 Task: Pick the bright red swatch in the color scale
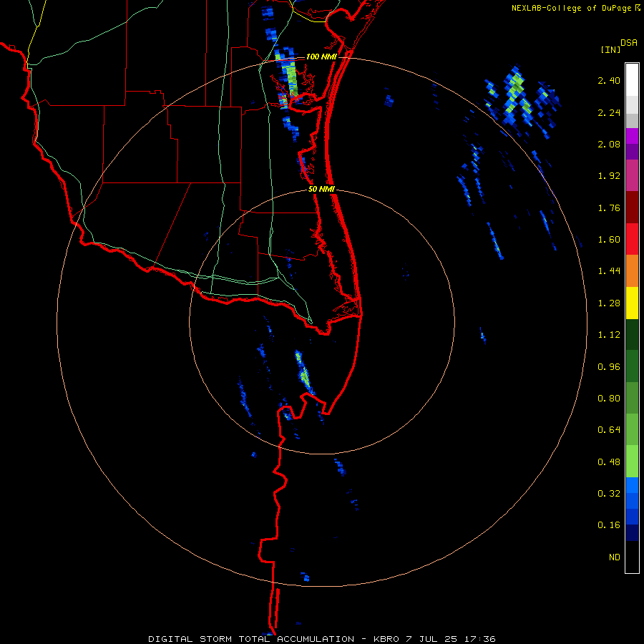(x=632, y=240)
